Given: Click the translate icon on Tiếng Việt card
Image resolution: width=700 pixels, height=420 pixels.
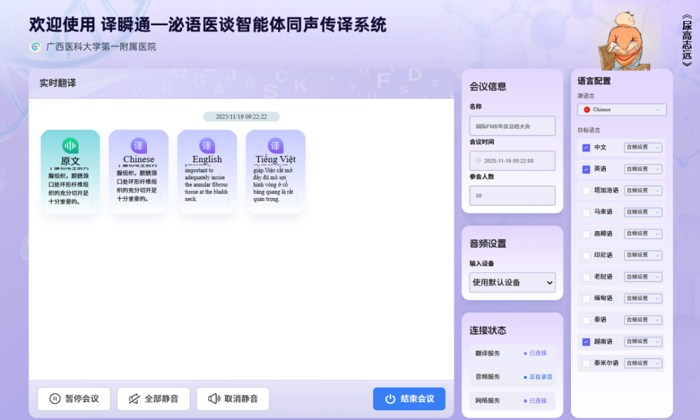Looking at the screenshot, I should 275,146.
